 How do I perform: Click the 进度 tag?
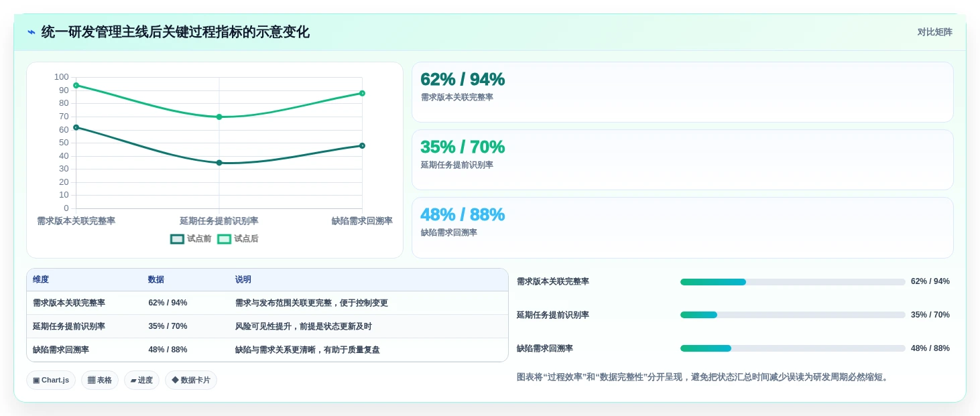pyautogui.click(x=141, y=380)
